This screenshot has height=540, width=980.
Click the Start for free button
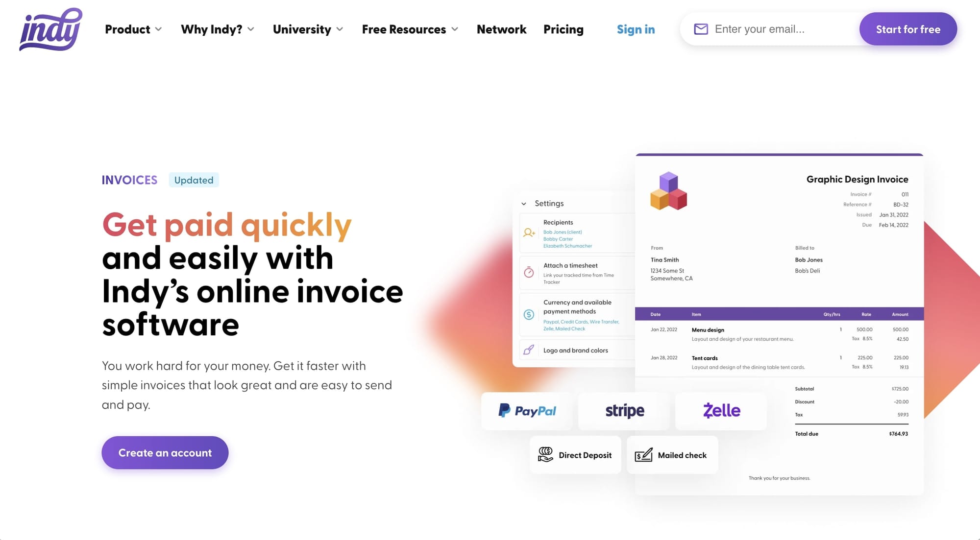pyautogui.click(x=908, y=28)
